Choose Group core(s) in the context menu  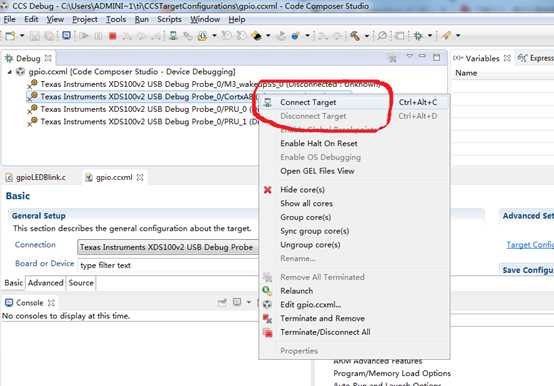(x=354, y=217)
